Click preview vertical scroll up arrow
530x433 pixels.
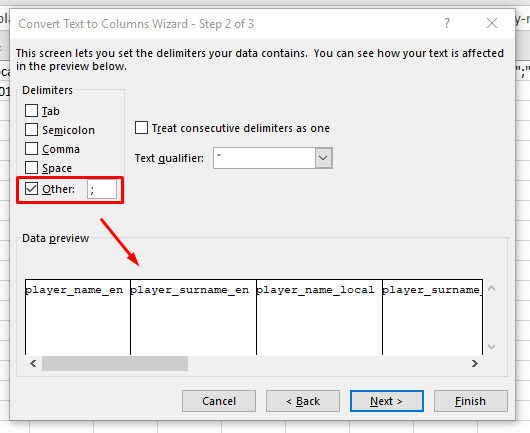pos(491,288)
